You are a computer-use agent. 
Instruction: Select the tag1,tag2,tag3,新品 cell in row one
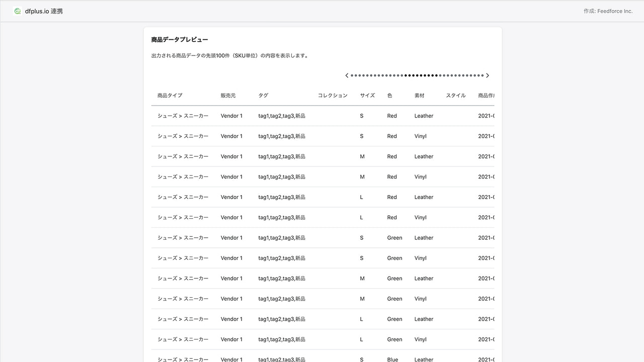282,116
